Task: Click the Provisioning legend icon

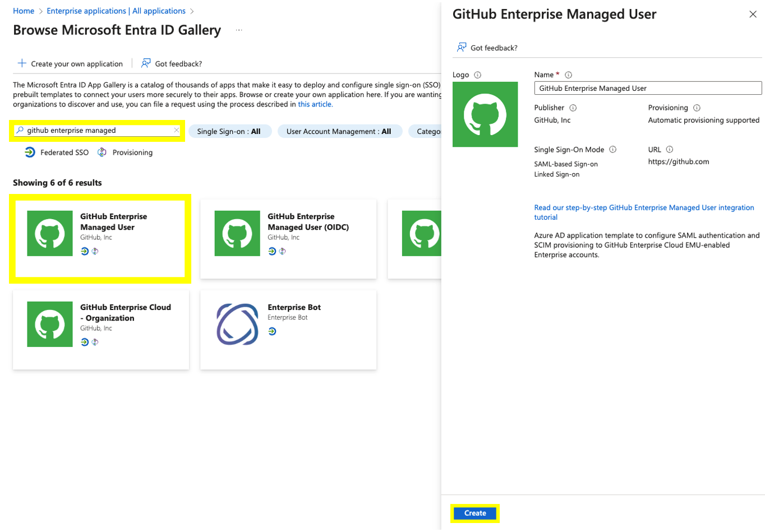Action: click(x=102, y=152)
